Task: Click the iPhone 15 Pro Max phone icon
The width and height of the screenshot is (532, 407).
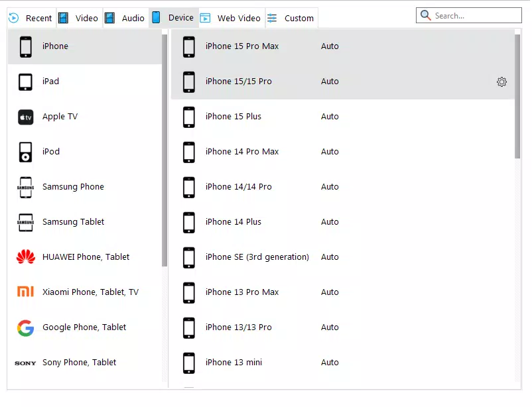Action: point(189,47)
